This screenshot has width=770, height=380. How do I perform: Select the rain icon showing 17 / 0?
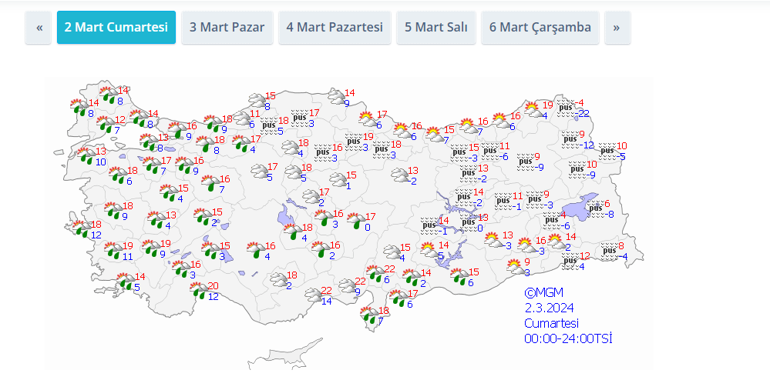click(356, 221)
